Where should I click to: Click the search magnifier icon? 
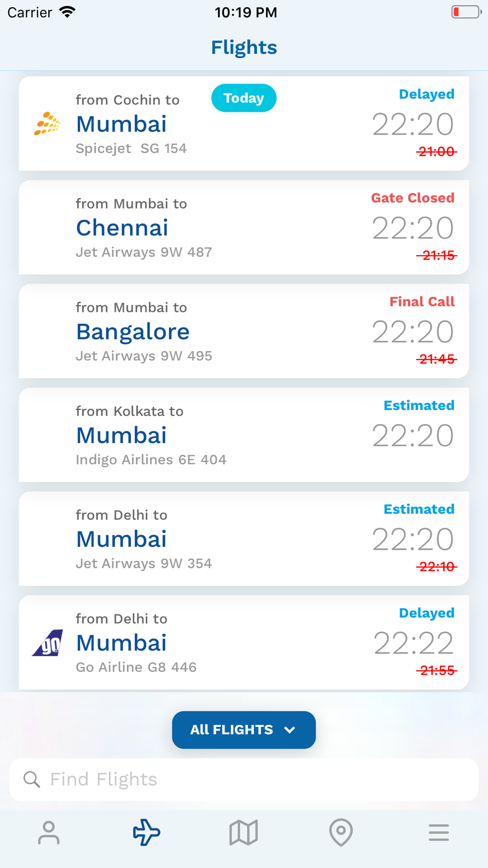32,779
